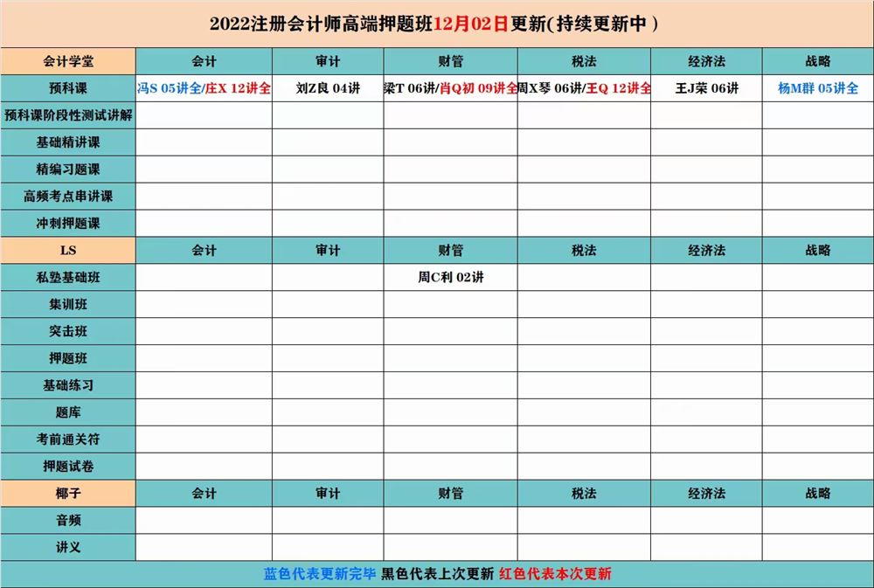Select '会计' header in the LS row
Screen dimensions: 874x588
click(204, 250)
